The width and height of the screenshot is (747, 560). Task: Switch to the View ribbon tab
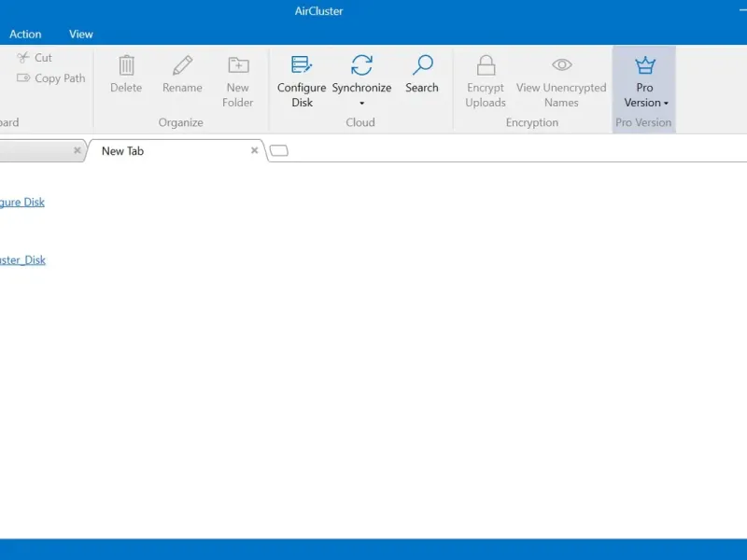pos(81,35)
